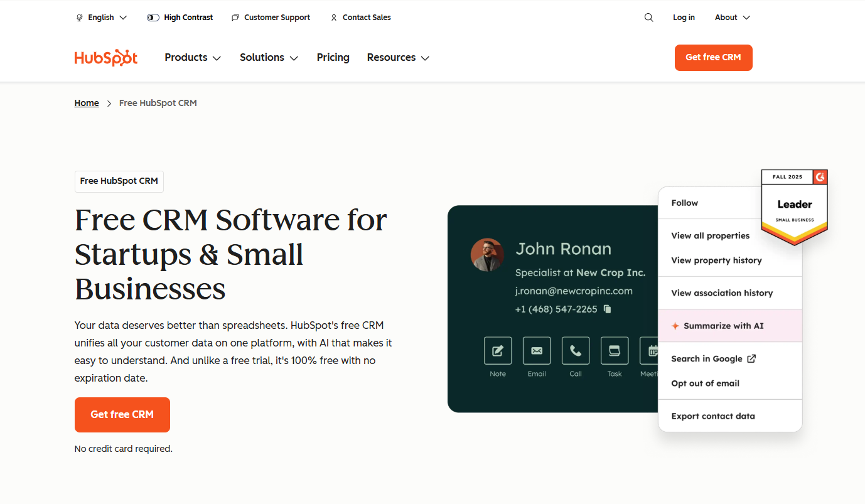Click the HubSpot logo
Screen dimensions: 865x504
[105, 57]
